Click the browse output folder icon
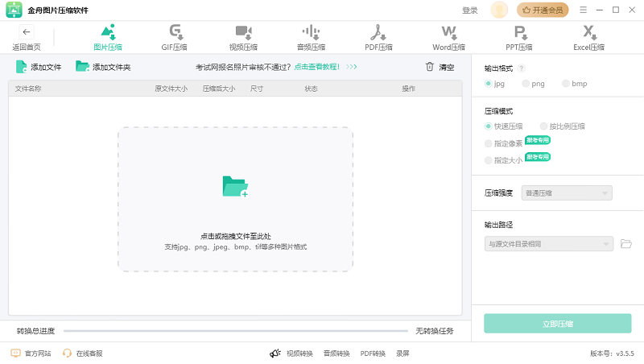Viewport: 644px width, 364px height. [625, 243]
